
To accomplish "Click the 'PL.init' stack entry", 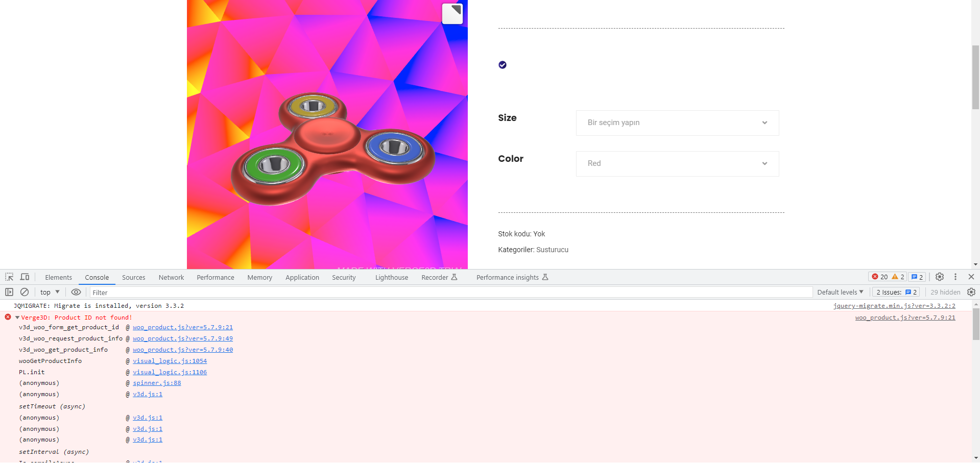I will click(32, 372).
